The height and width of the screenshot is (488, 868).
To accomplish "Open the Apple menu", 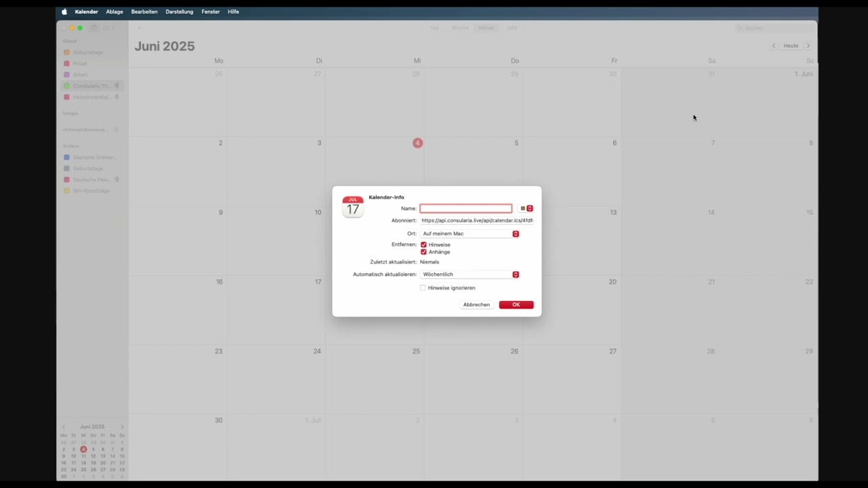I will click(64, 12).
